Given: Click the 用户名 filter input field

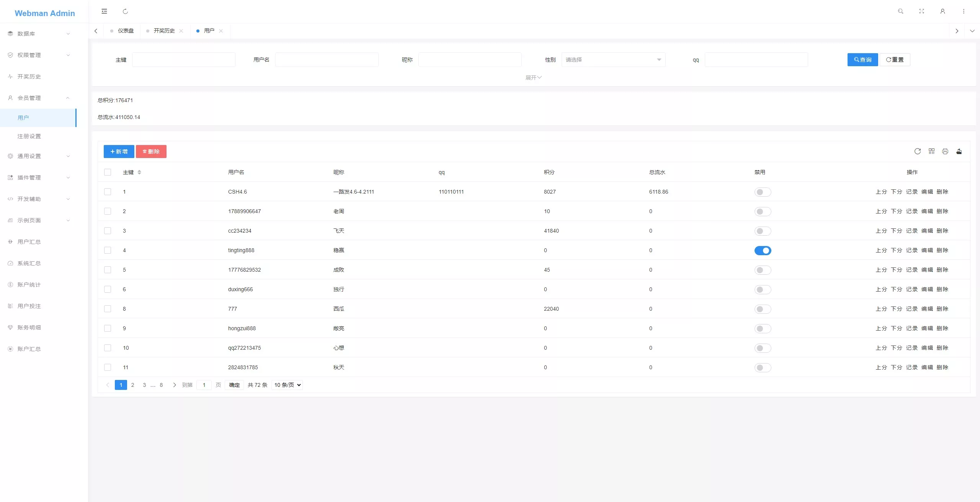Looking at the screenshot, I should point(327,60).
